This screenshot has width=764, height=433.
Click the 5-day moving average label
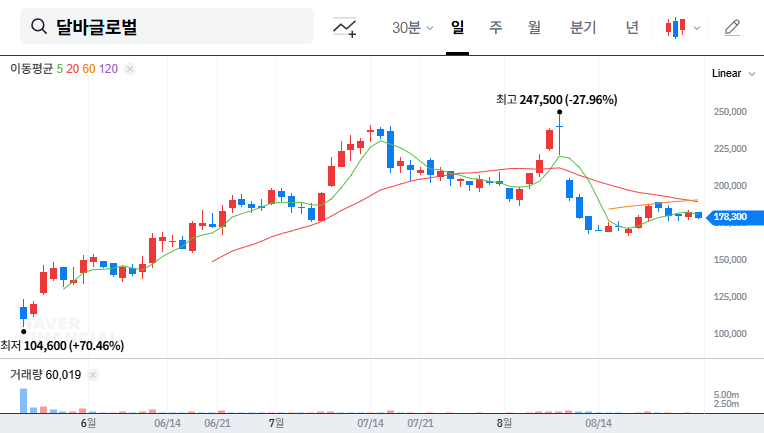tap(59, 69)
